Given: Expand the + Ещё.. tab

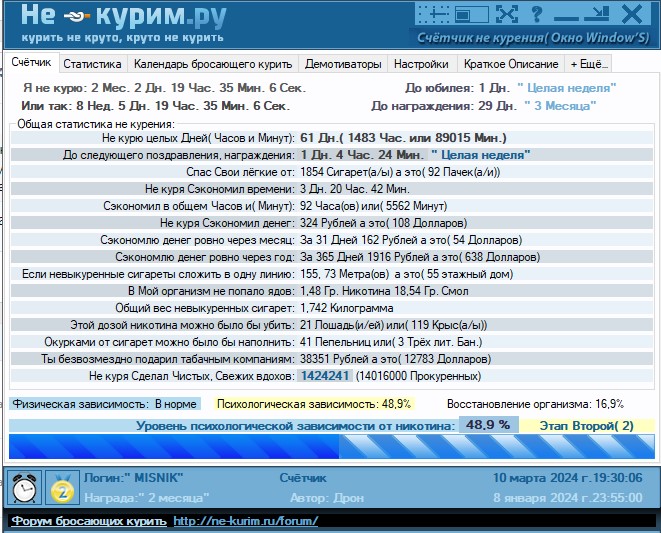Looking at the screenshot, I should pyautogui.click(x=588, y=63).
